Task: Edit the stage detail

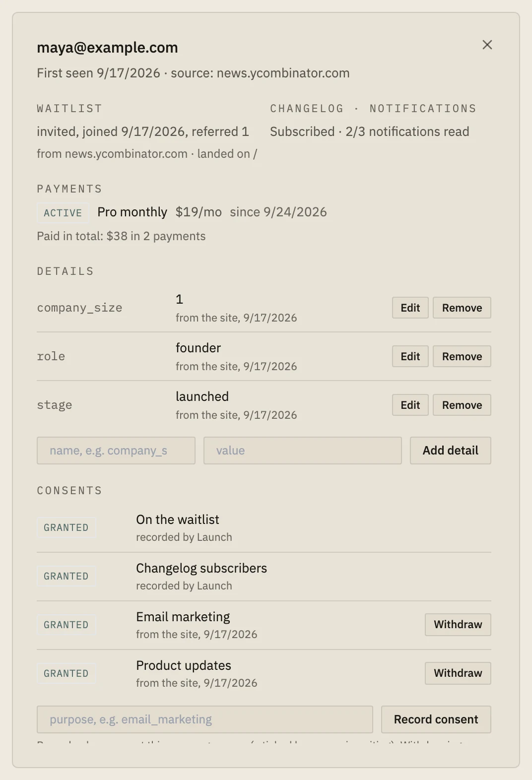Action: [x=410, y=405]
